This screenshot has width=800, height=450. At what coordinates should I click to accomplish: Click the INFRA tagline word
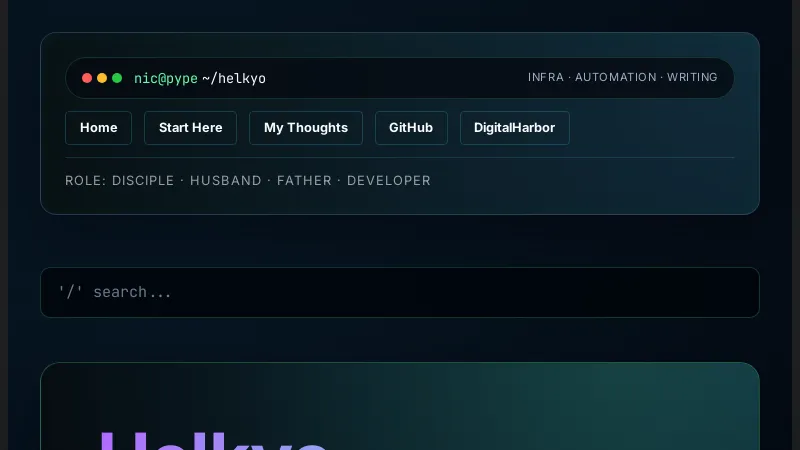click(545, 78)
